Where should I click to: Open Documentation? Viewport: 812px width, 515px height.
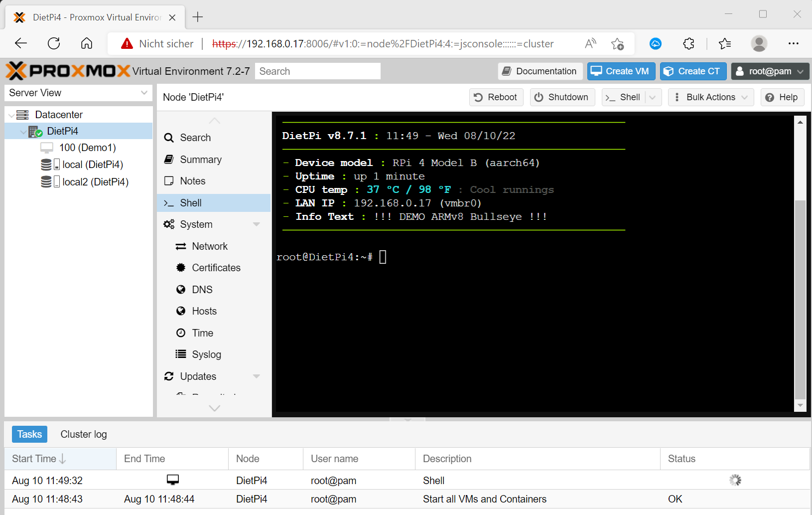pos(540,71)
